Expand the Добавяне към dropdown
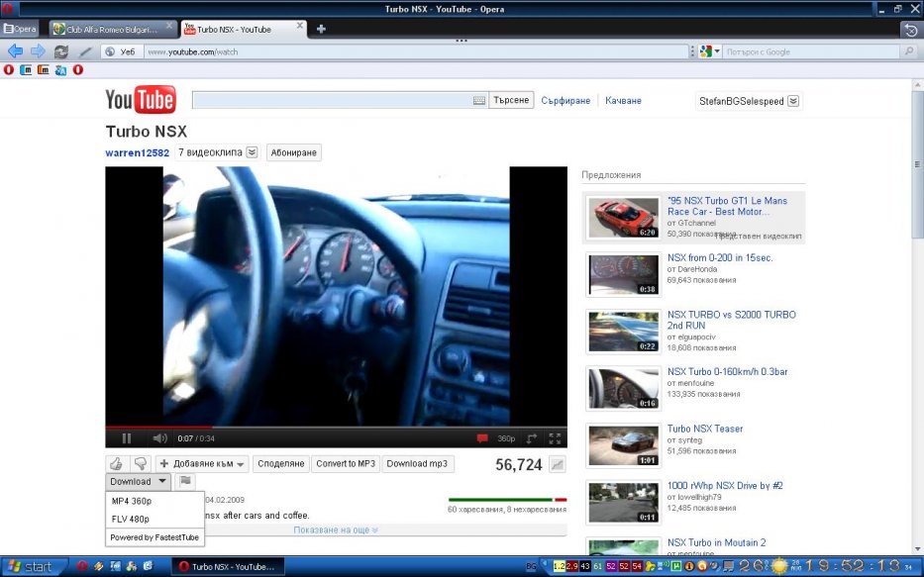 (x=202, y=463)
